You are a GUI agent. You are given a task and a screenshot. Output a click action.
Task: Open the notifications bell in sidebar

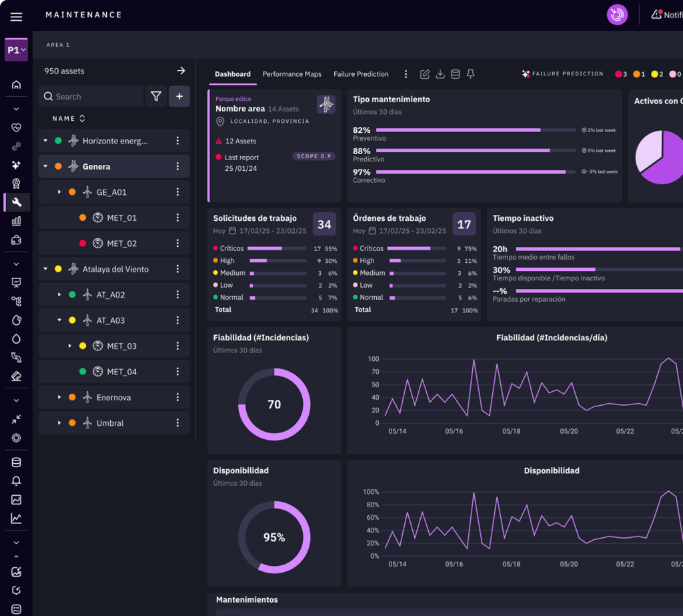point(17,481)
